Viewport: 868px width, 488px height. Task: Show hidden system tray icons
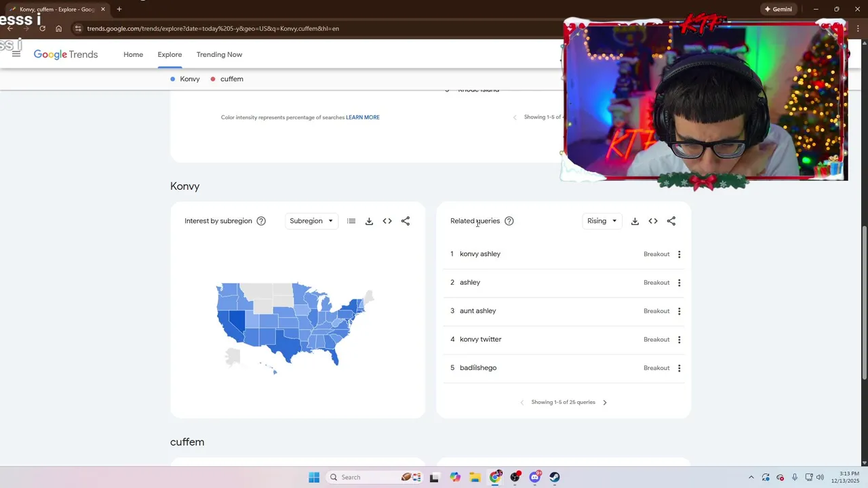(751, 477)
